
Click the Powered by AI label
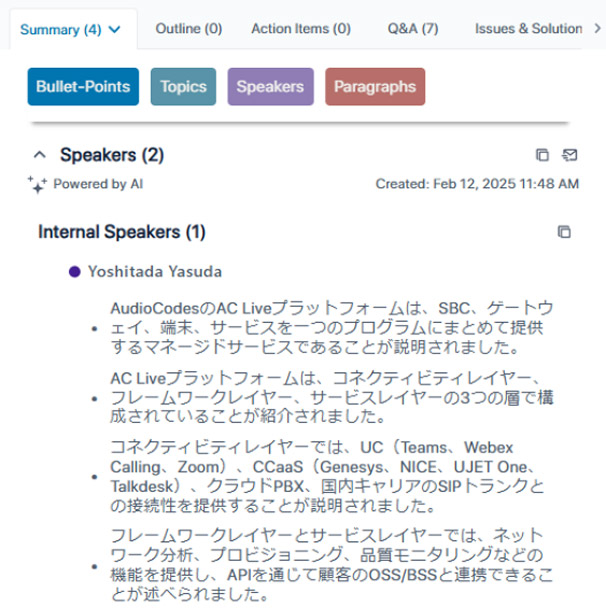pyautogui.click(x=98, y=184)
